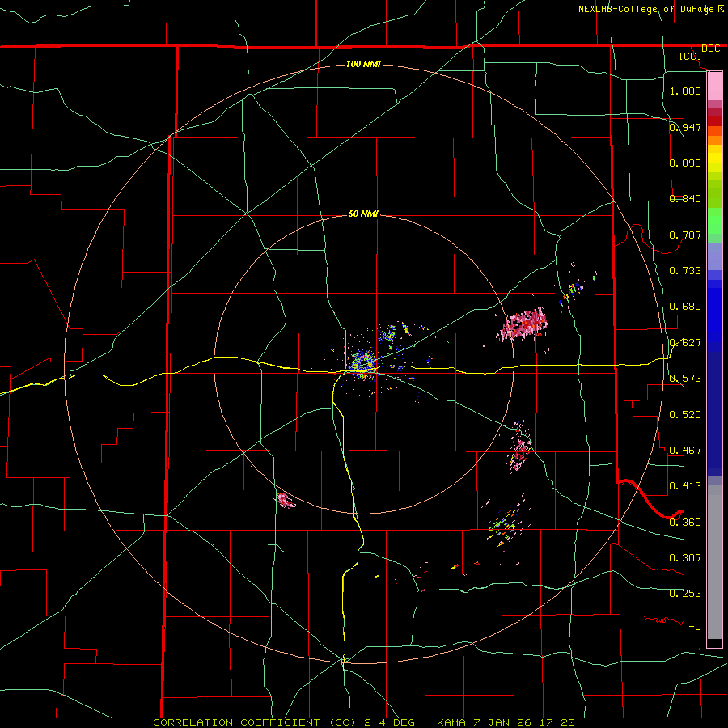Select the 0.787 scale value
The image size is (728, 728).
click(685, 235)
